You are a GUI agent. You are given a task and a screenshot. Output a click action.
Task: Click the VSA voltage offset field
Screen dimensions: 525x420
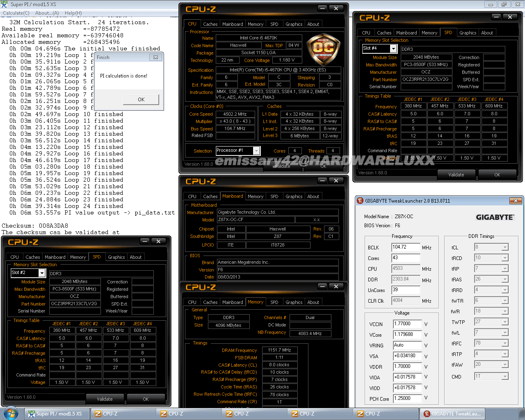pyautogui.click(x=407, y=356)
